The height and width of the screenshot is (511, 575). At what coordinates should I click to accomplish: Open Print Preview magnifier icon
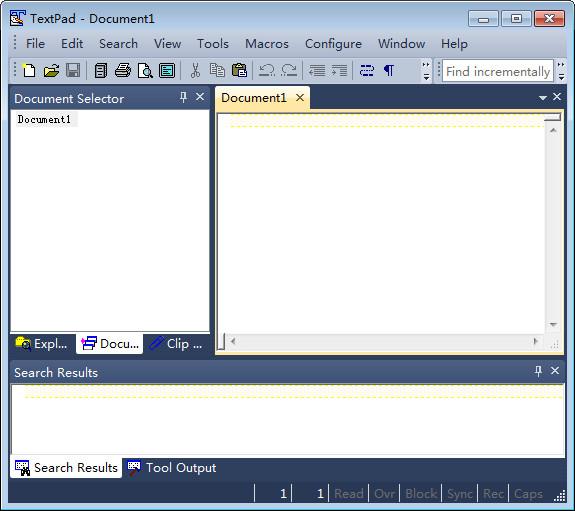click(145, 70)
